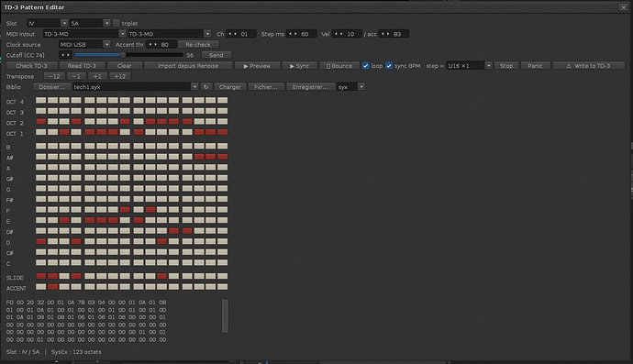Close the TD-3 Pattern Editor window
Viewport: 633px width, 364px height.
tap(623, 7)
